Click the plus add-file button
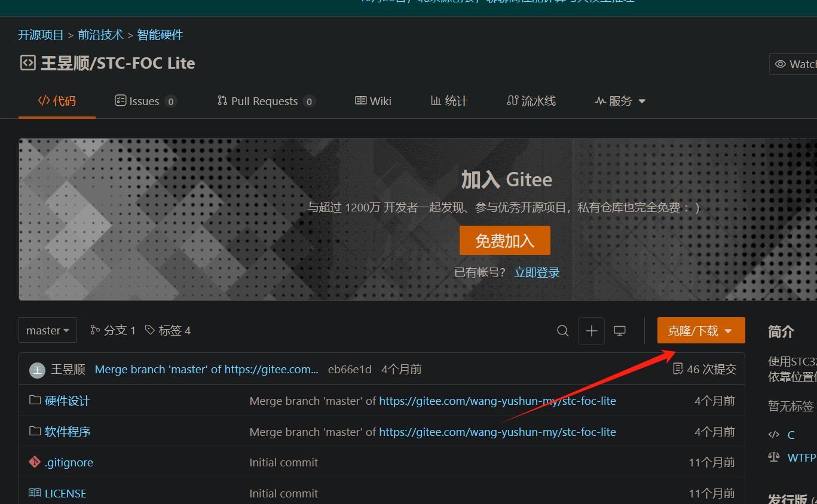Viewport: 817px width, 504px height. pyautogui.click(x=592, y=330)
